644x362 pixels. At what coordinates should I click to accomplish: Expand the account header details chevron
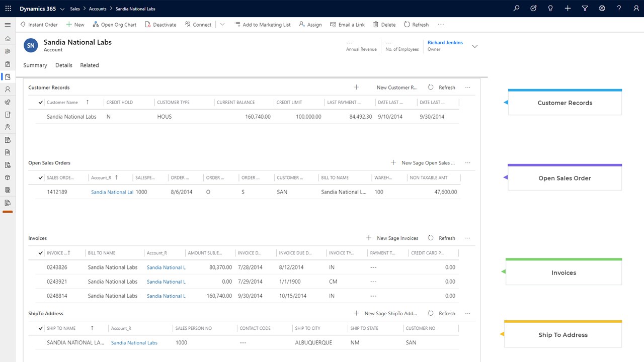tap(474, 46)
